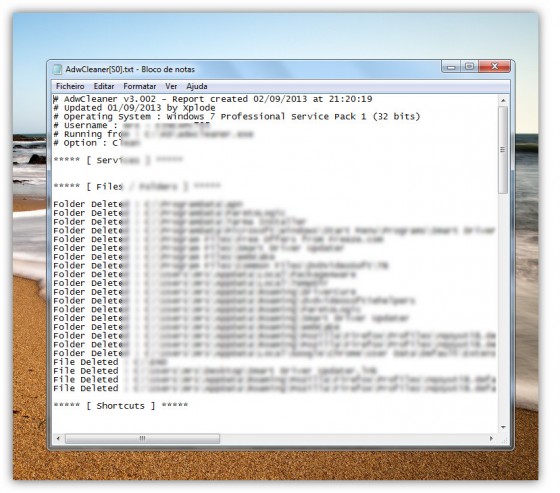Click the line 'AdwCleaner v3.002 - Report created'
Screen dimensions: 560x493
point(213,99)
